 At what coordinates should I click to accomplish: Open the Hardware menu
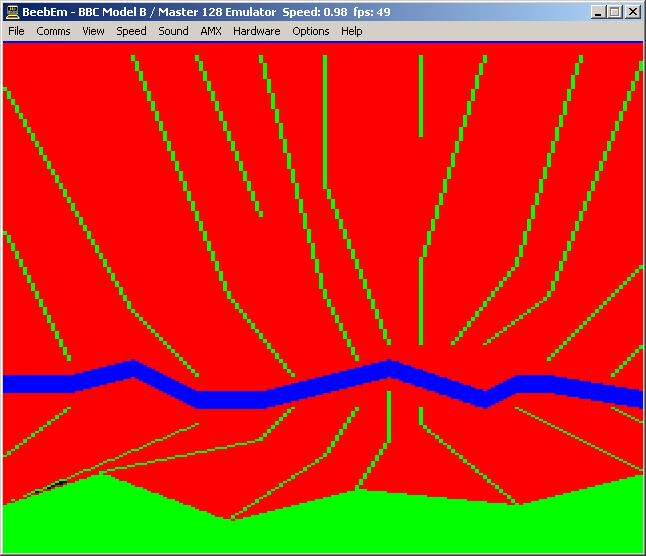pyautogui.click(x=256, y=31)
